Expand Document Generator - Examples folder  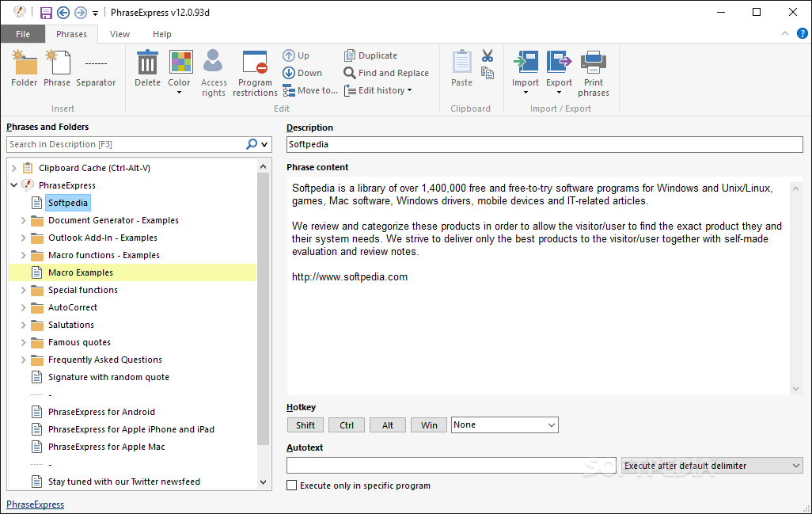(x=23, y=220)
